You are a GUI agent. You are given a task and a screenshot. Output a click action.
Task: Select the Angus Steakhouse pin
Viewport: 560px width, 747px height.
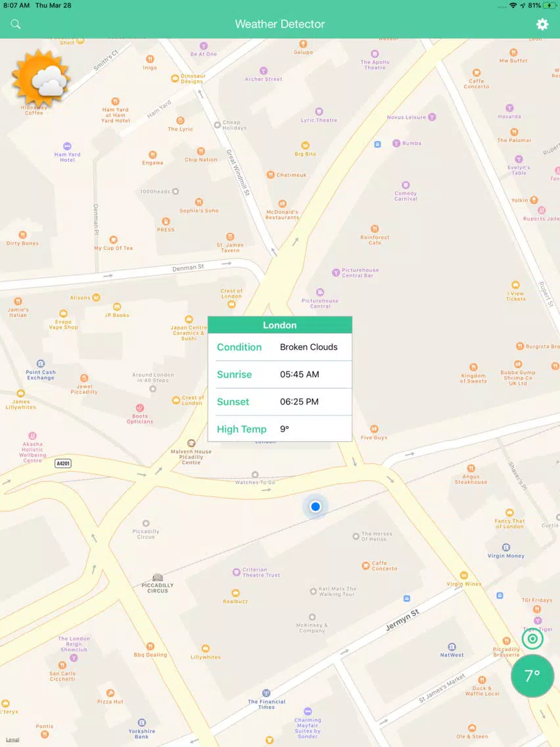471,468
